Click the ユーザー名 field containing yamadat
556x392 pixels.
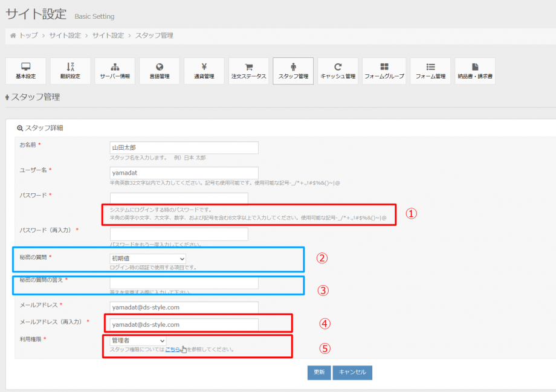[x=184, y=173]
